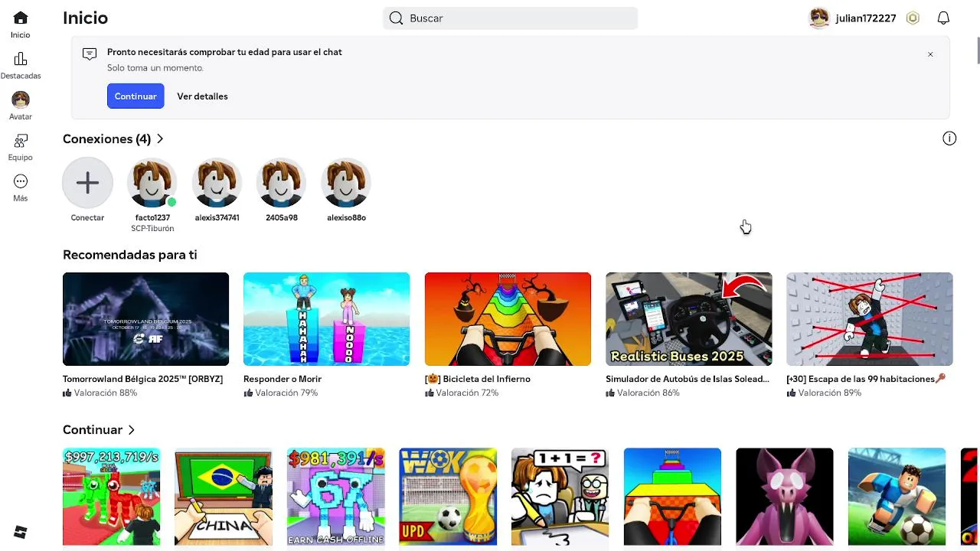Open the Earn Cash Offline game tile
The image size is (980, 551).
[335, 497]
